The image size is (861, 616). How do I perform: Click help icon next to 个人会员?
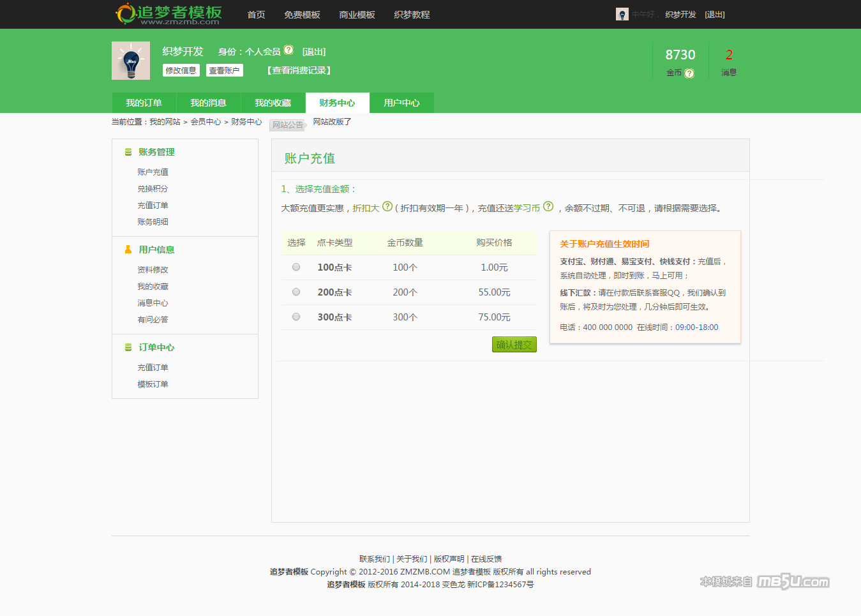pyautogui.click(x=288, y=50)
